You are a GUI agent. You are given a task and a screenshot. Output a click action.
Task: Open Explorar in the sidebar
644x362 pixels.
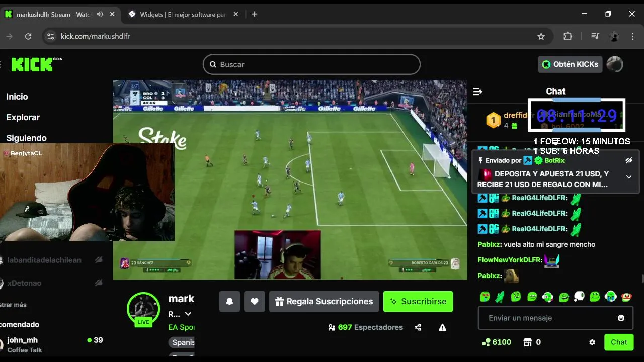(x=23, y=117)
